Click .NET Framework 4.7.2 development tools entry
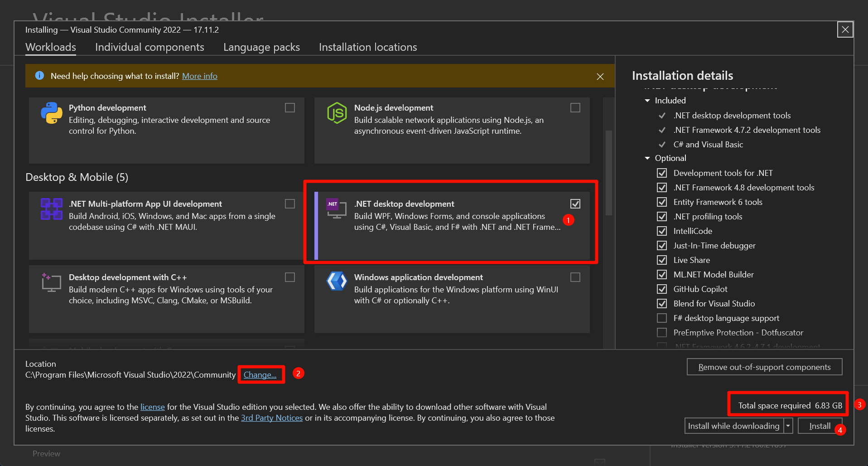This screenshot has height=466, width=868. pyautogui.click(x=747, y=130)
